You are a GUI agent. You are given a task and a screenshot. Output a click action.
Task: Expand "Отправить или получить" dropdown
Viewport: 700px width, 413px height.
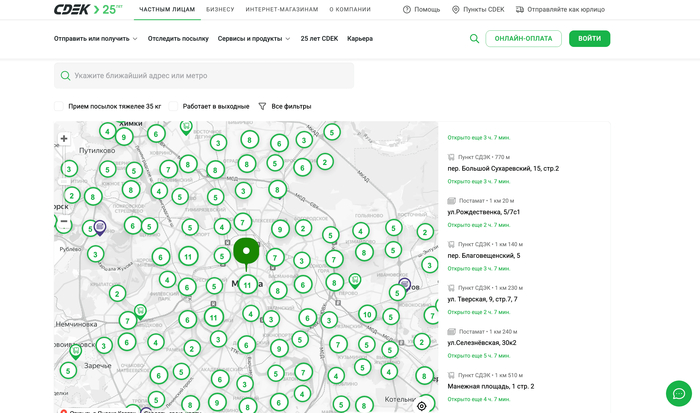(x=95, y=39)
